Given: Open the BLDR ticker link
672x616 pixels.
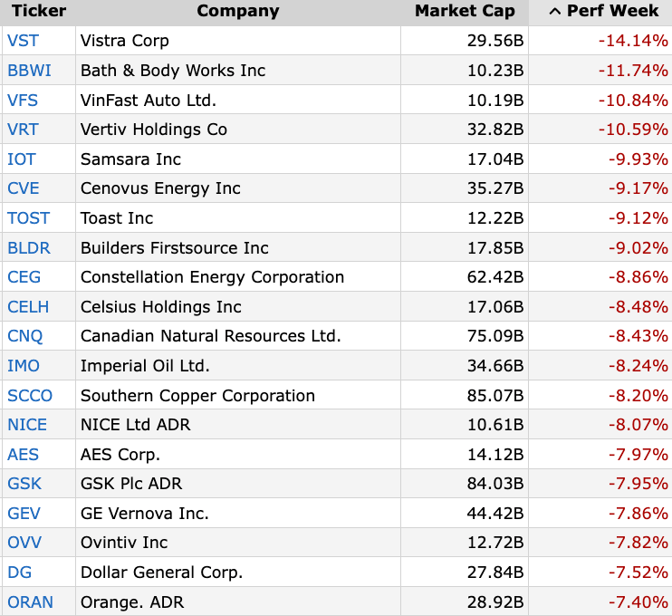Looking at the screenshot, I should click(28, 248).
